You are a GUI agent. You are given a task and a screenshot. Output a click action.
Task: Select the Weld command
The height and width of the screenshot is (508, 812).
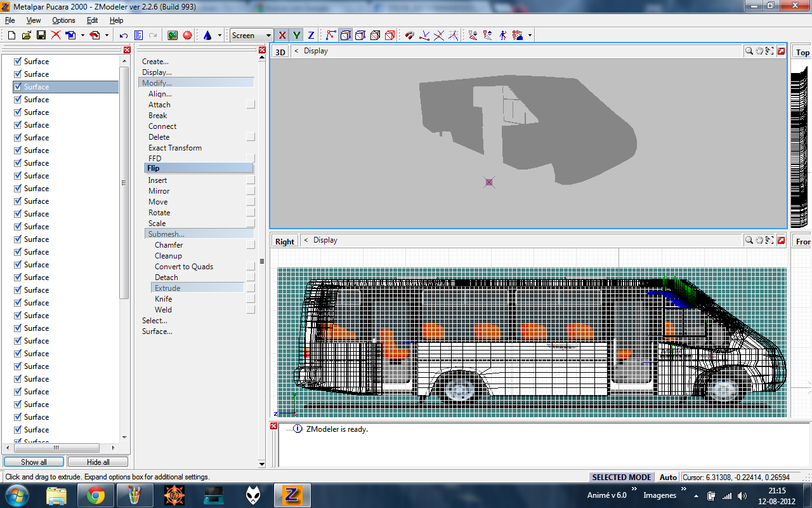pyautogui.click(x=163, y=310)
